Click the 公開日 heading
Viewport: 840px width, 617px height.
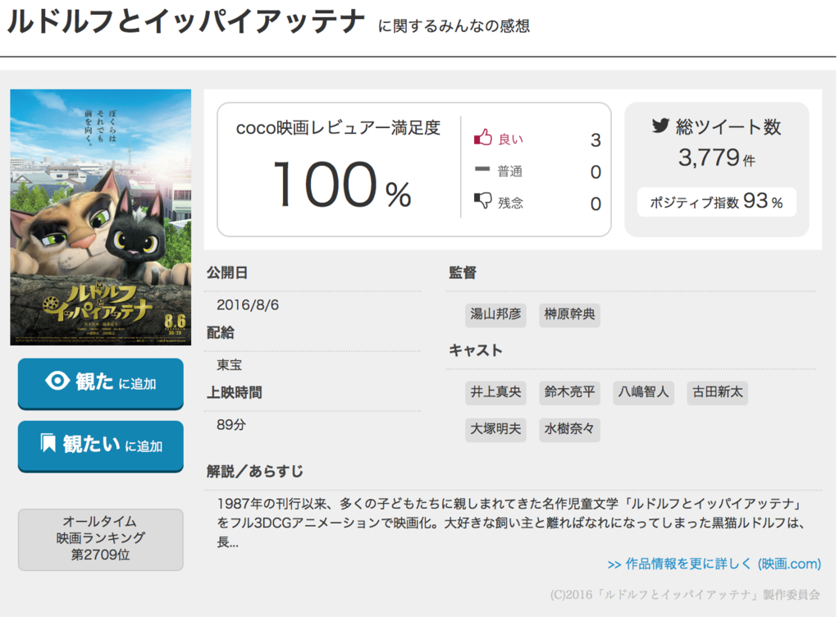point(227,273)
